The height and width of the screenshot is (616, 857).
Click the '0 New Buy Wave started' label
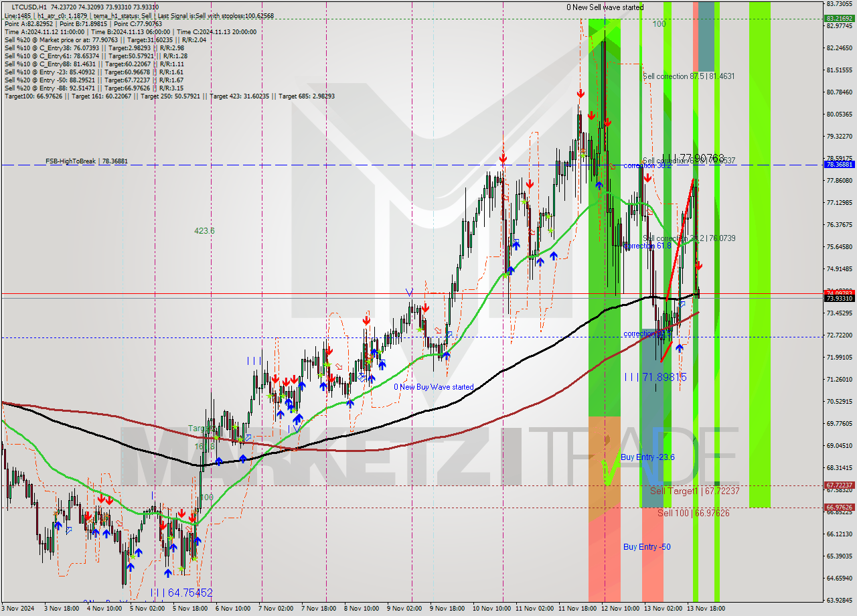(433, 387)
